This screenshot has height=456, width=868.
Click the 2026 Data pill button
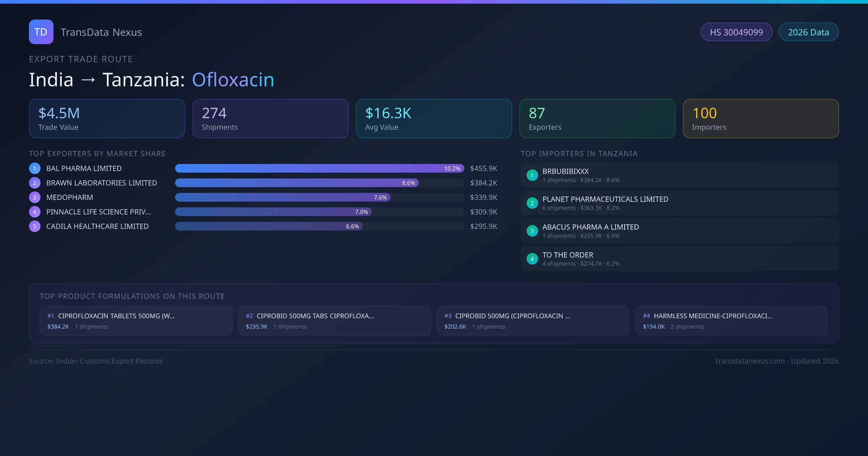[x=808, y=32]
